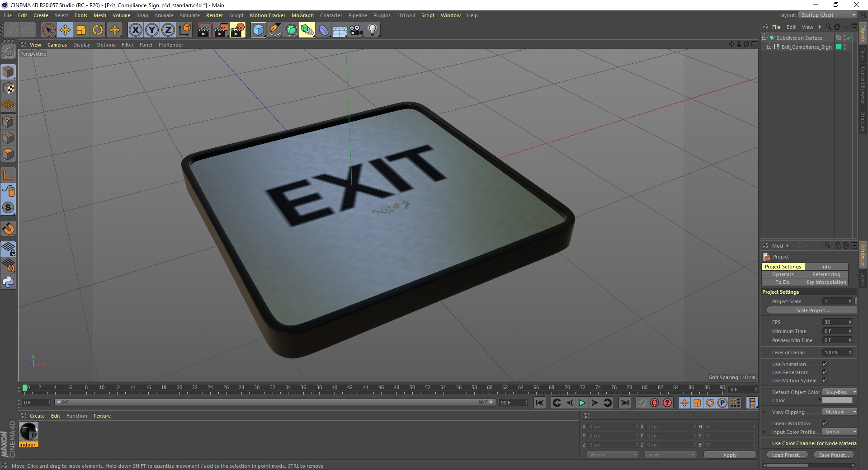Open the Scale mode dropdown
868x470 pixels.
[x=670, y=455]
